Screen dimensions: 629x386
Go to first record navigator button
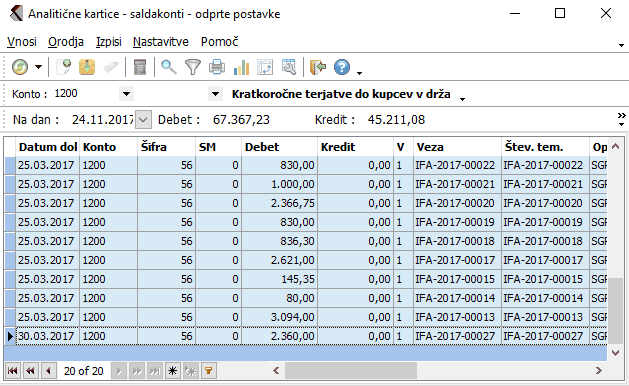click(x=12, y=371)
